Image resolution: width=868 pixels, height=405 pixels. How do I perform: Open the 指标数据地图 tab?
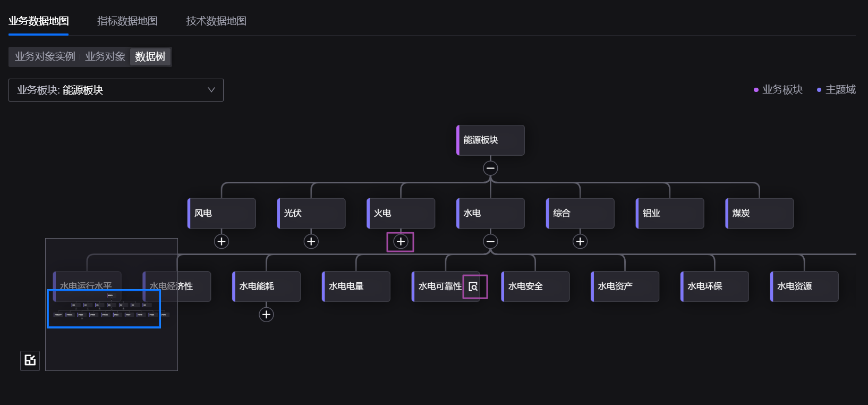(x=127, y=21)
